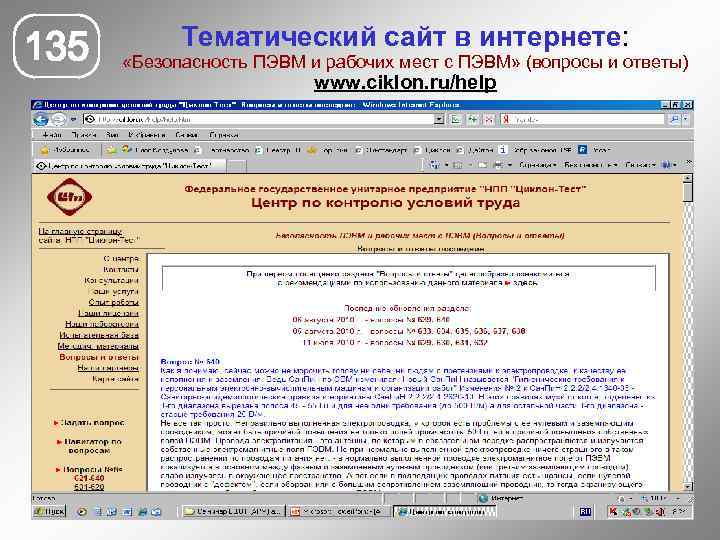Click the 'Вопрос № 640' heading
720x540 pixels.
tap(190, 362)
